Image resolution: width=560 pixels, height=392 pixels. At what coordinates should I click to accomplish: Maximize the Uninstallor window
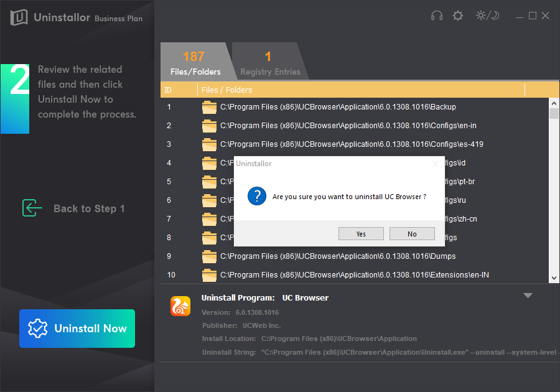pyautogui.click(x=533, y=16)
